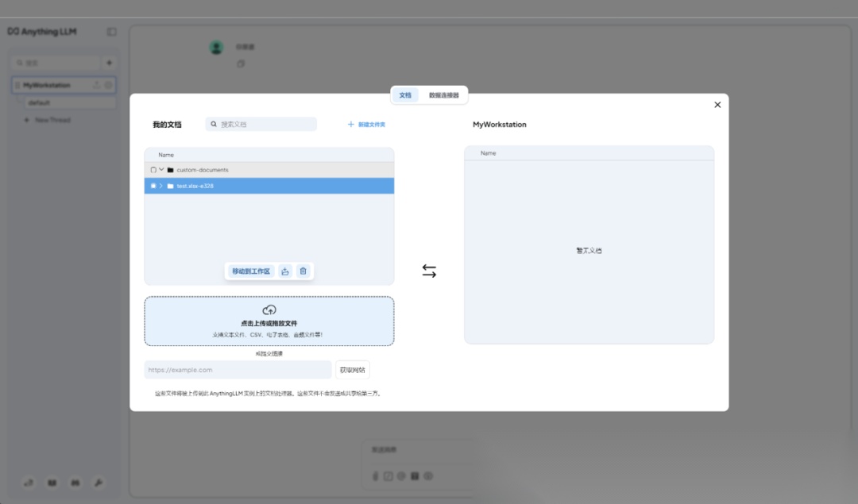Focus the sidebar workspace search field
Image resolution: width=858 pixels, height=504 pixels.
56,63
